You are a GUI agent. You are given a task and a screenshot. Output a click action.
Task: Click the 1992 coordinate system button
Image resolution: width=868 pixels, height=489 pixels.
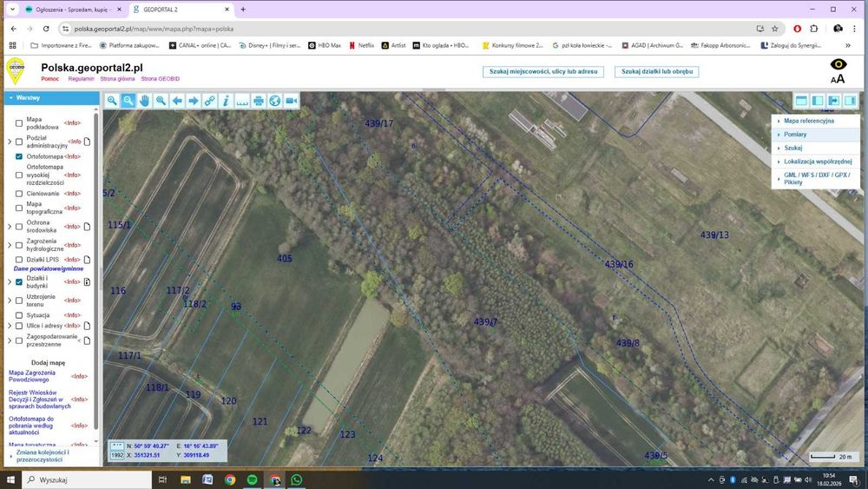(x=117, y=455)
